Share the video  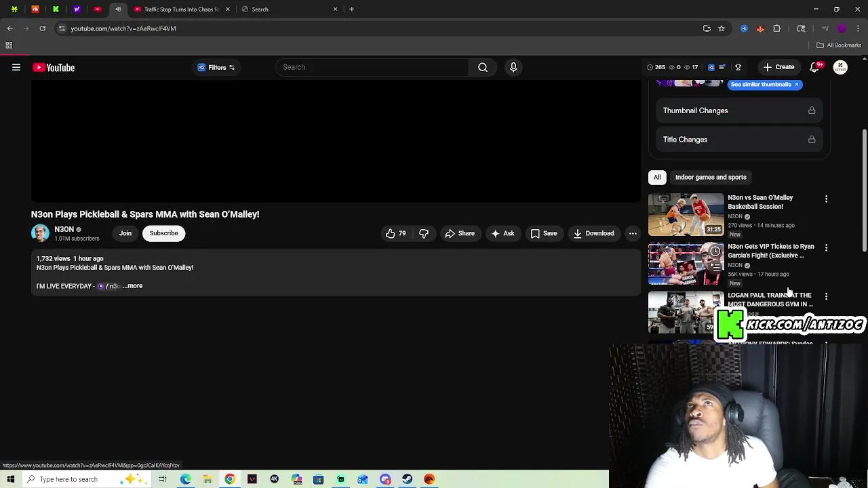point(460,233)
